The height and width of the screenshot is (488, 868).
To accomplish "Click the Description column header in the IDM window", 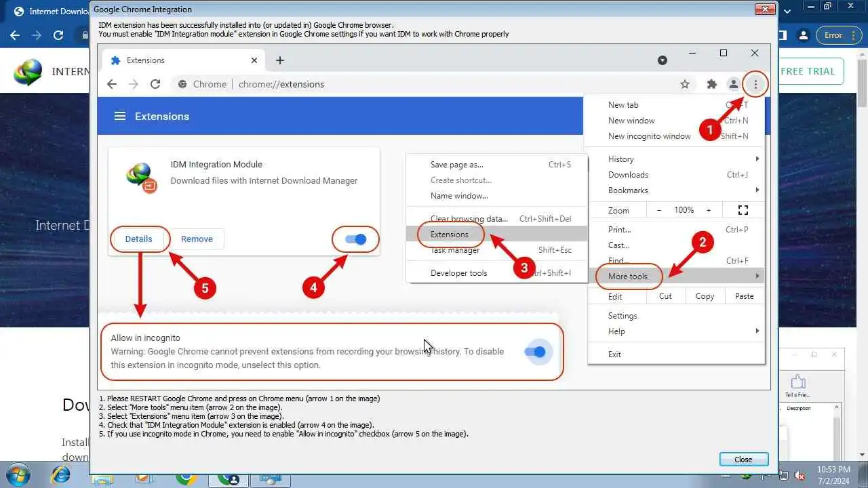I will (799, 409).
